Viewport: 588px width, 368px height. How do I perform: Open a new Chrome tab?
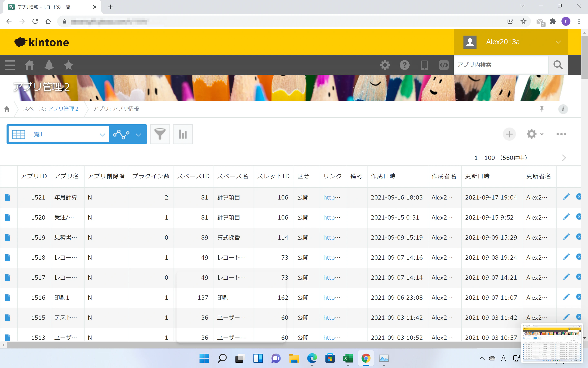click(x=110, y=7)
